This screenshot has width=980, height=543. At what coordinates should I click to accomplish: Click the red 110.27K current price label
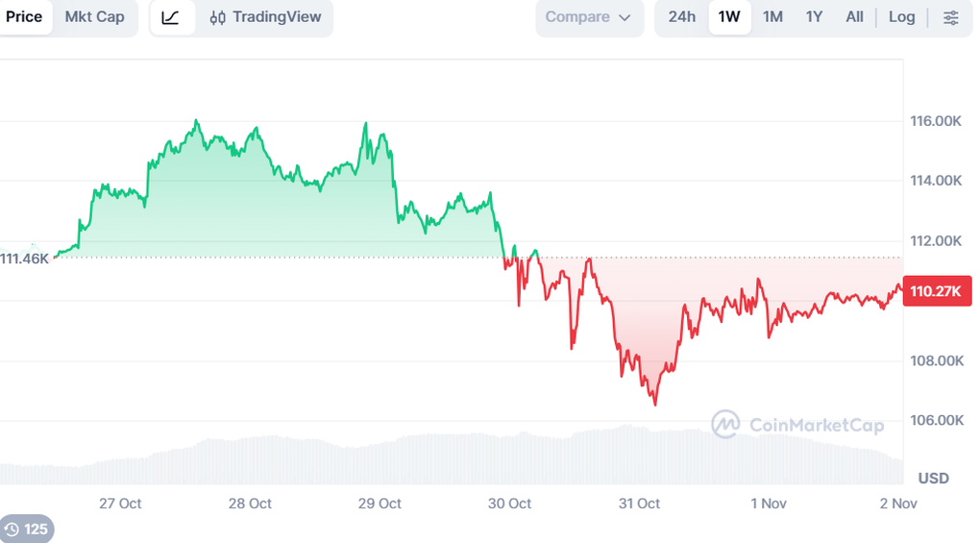pos(937,291)
